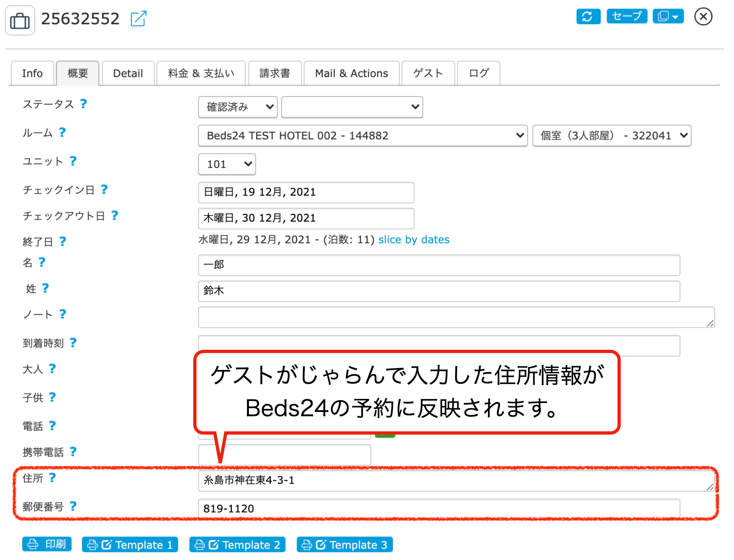Image resolution: width=734 pixels, height=560 pixels.
Task: Open the unit 101 dropdown
Action: tap(227, 164)
